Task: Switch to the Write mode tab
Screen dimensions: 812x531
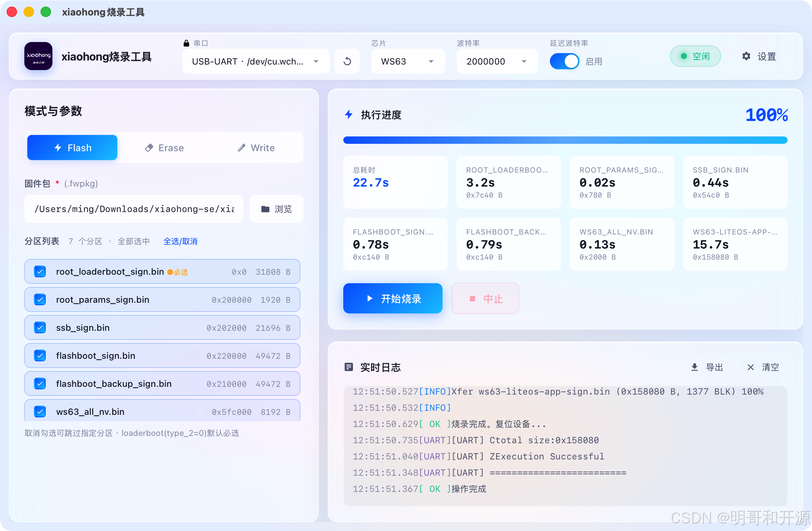Action: coord(256,147)
